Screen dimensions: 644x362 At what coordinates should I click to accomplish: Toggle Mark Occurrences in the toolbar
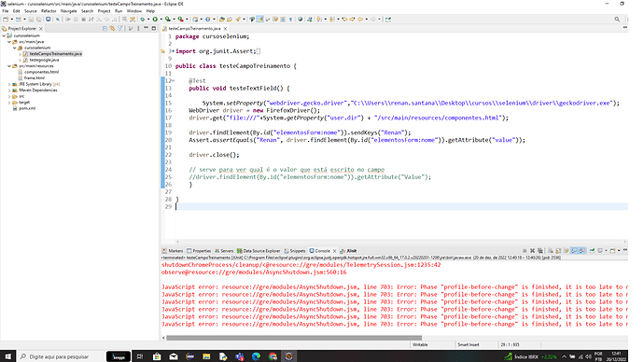click(260, 19)
